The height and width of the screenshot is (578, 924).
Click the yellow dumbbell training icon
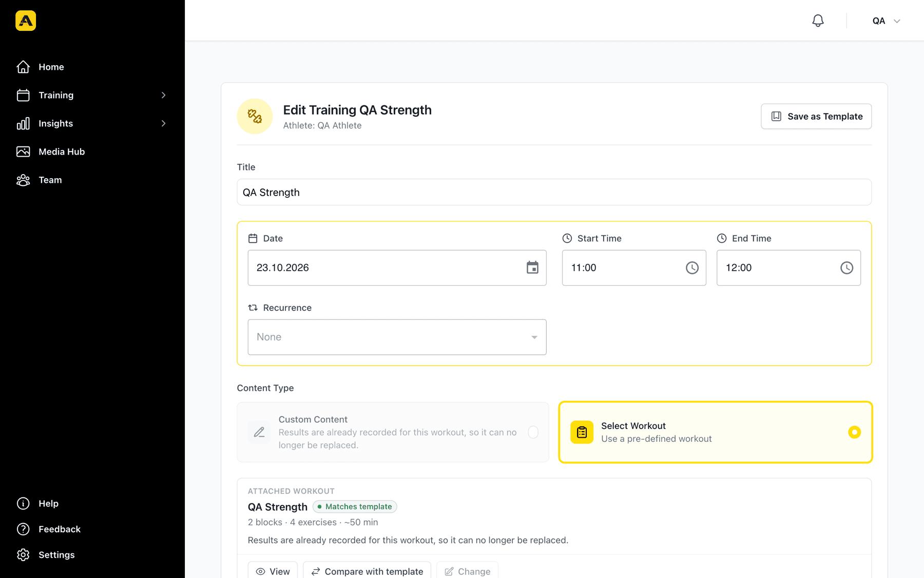click(255, 116)
